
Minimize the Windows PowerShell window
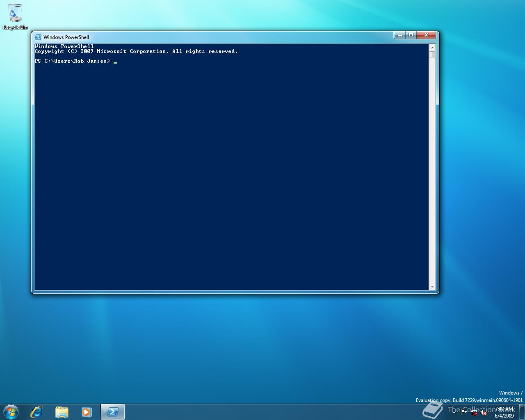399,35
